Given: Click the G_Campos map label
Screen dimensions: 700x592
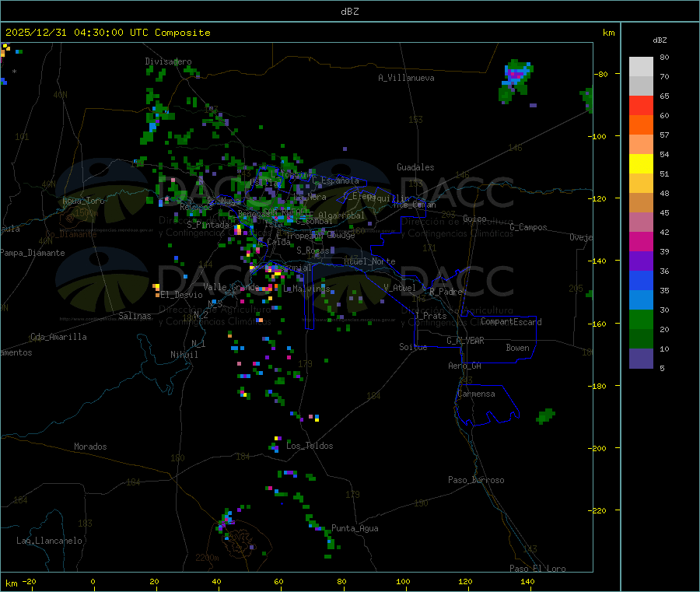Looking at the screenshot, I should pos(528,227).
